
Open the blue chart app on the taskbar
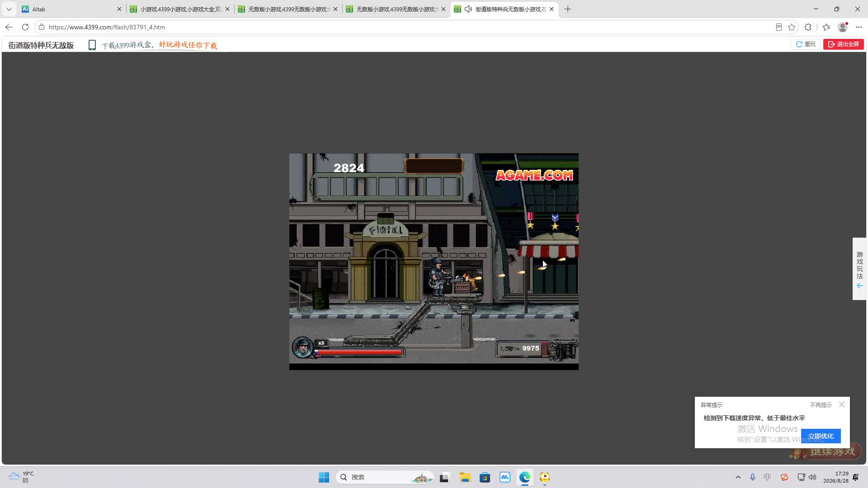click(505, 477)
